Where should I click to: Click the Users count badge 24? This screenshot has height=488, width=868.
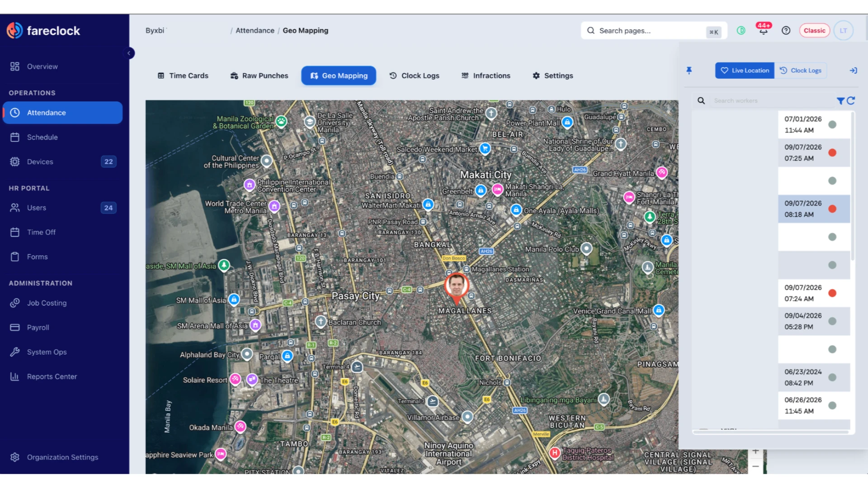coord(108,207)
